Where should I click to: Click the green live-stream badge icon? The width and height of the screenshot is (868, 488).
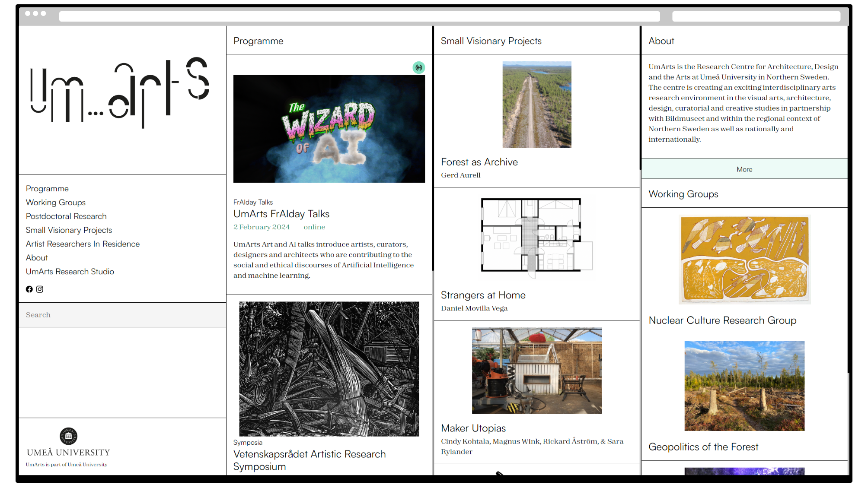[418, 67]
